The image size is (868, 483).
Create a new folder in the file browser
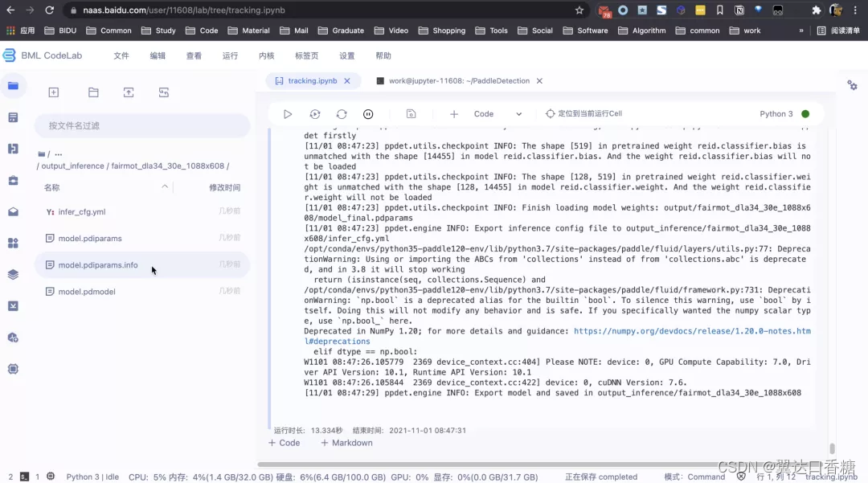point(92,92)
